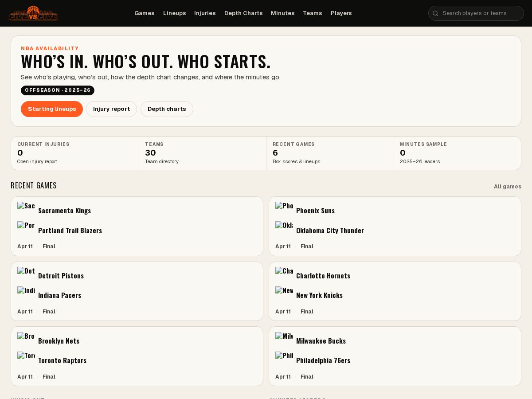The width and height of the screenshot is (532, 399).
Task: Click the Milwaukee Bucks team logo
Action: click(284, 341)
